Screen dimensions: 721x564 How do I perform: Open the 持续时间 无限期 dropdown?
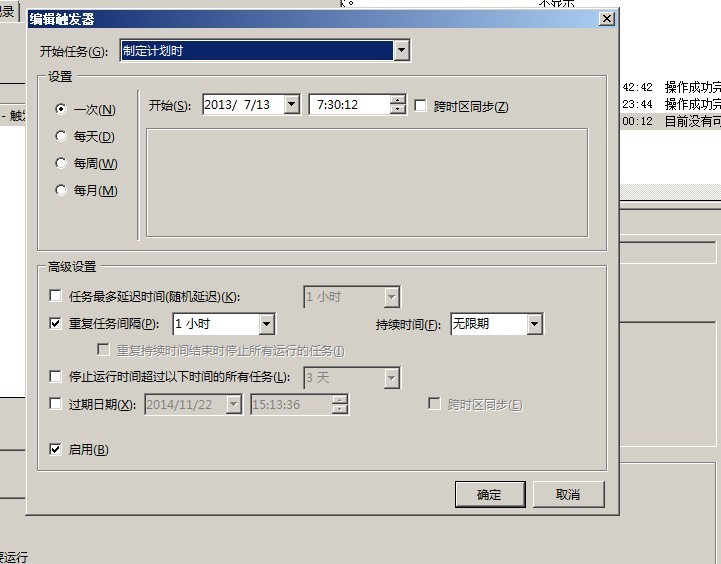tap(534, 324)
